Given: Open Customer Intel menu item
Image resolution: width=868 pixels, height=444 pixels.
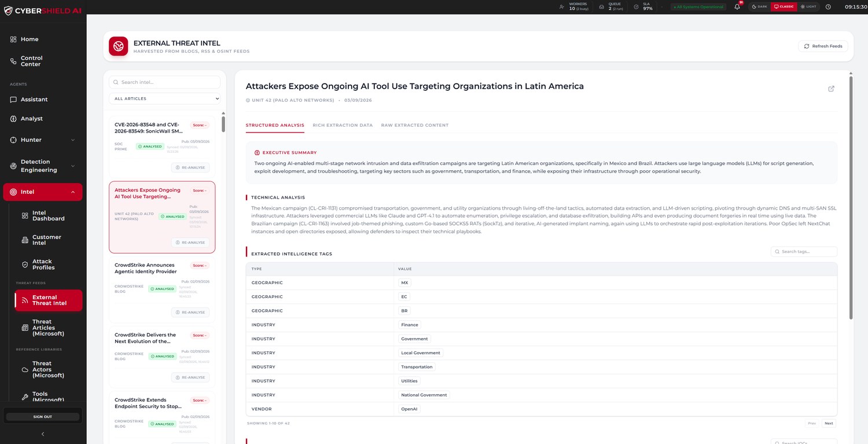Looking at the screenshot, I should (x=49, y=240).
